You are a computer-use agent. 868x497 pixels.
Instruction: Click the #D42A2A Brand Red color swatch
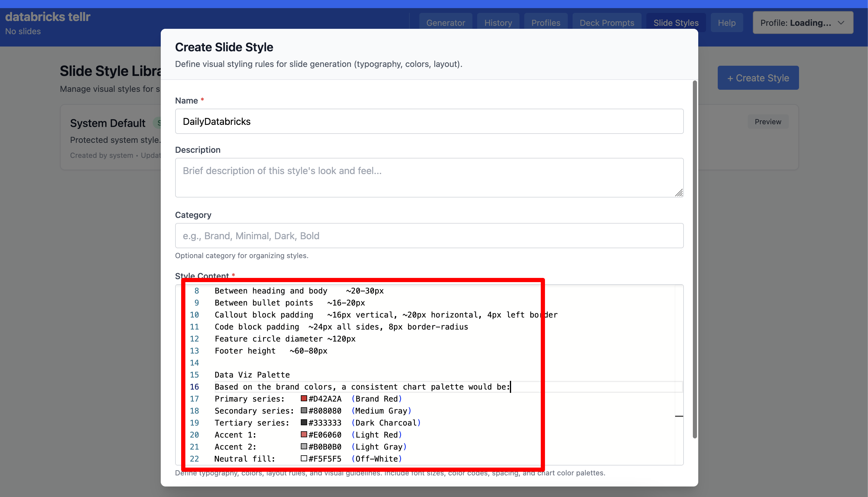(x=304, y=398)
